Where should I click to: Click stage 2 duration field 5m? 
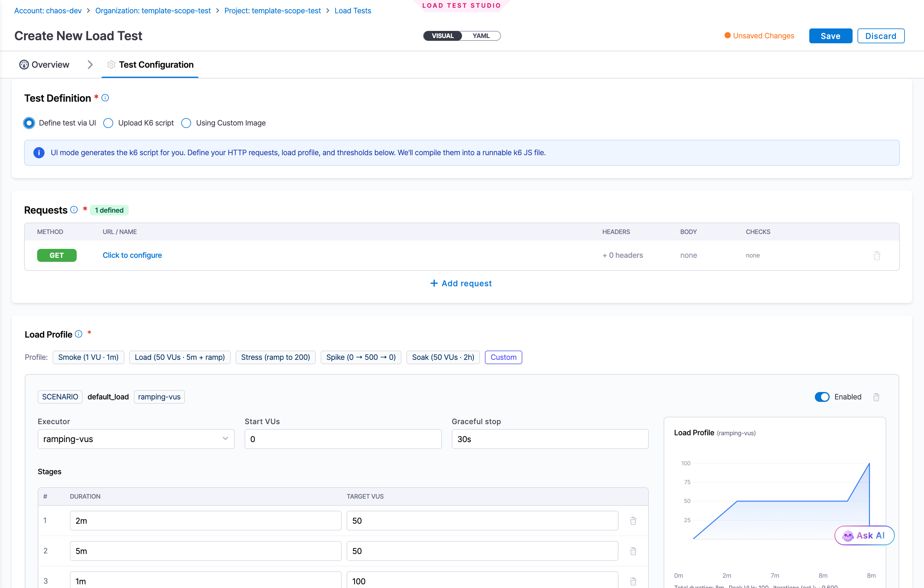point(205,551)
